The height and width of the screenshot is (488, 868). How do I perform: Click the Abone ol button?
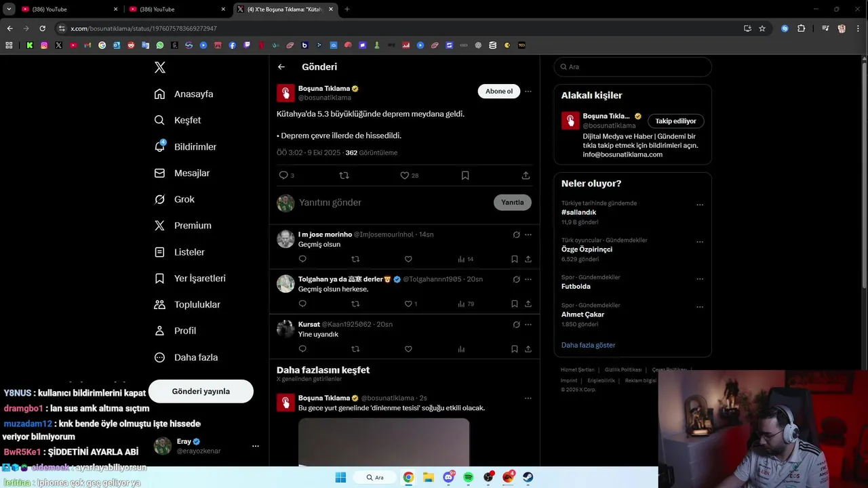(x=499, y=91)
